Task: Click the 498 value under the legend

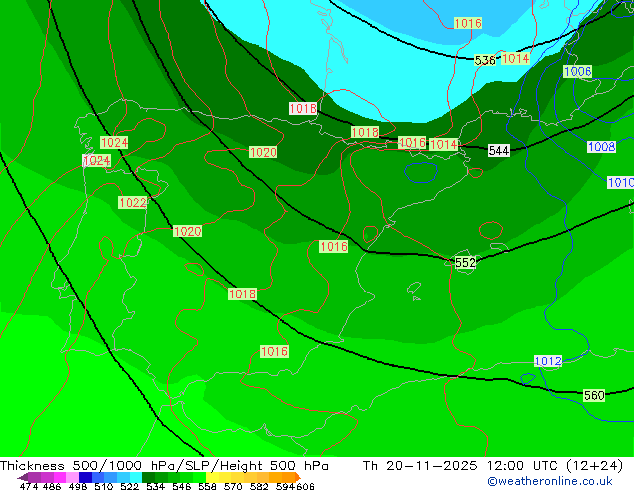Action: [78, 486]
